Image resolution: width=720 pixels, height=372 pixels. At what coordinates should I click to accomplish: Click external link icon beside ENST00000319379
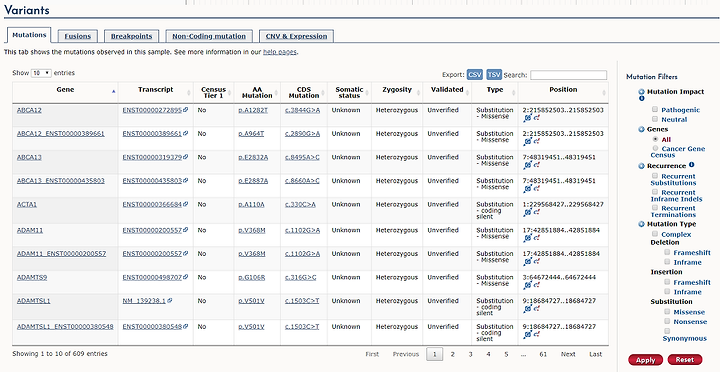point(186,157)
